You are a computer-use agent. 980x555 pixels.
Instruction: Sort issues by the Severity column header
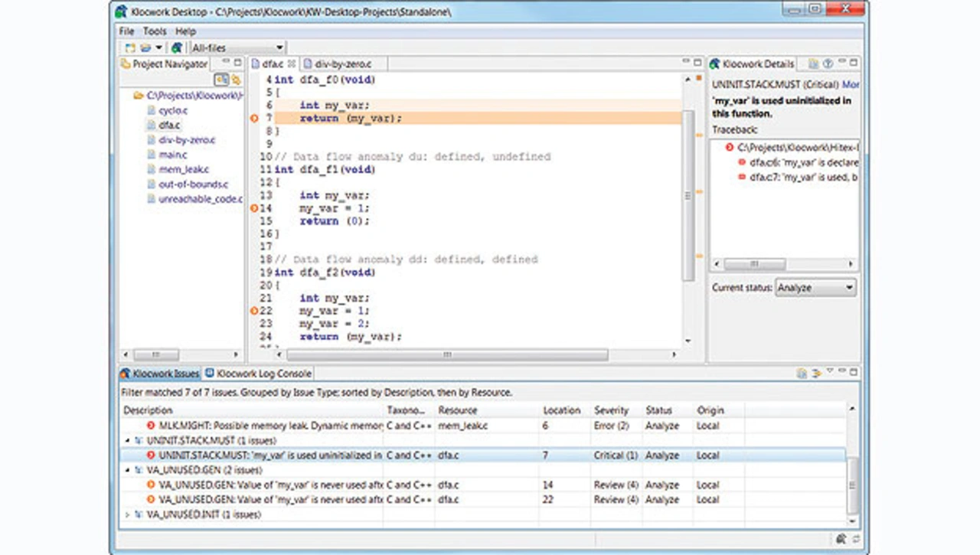point(611,410)
